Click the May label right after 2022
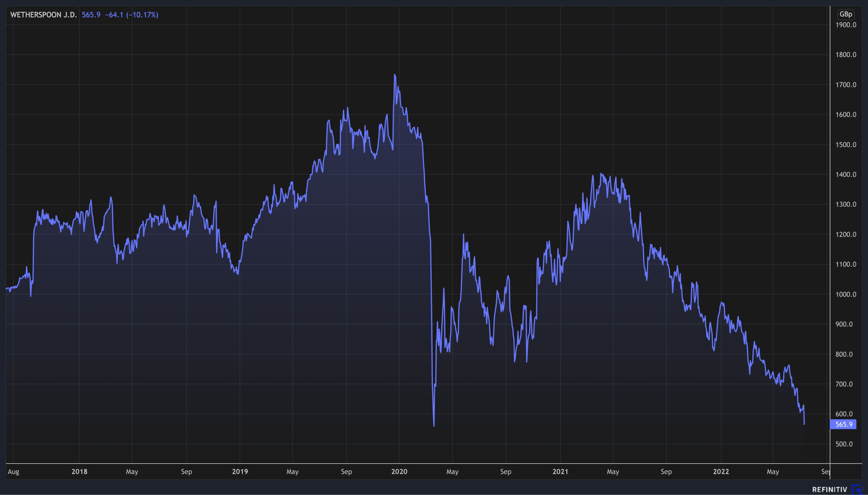This screenshot has width=868, height=495. tap(773, 472)
